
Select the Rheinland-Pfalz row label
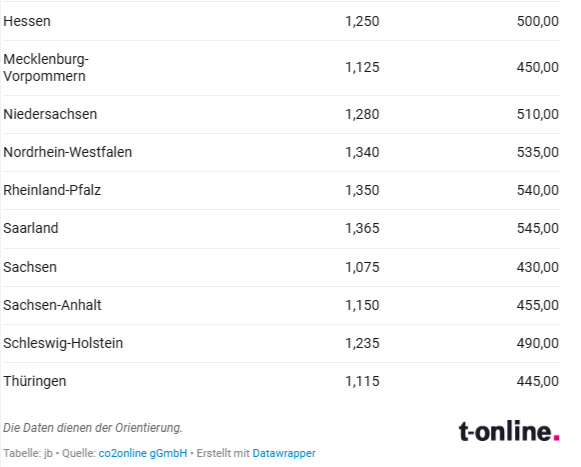[x=52, y=190]
